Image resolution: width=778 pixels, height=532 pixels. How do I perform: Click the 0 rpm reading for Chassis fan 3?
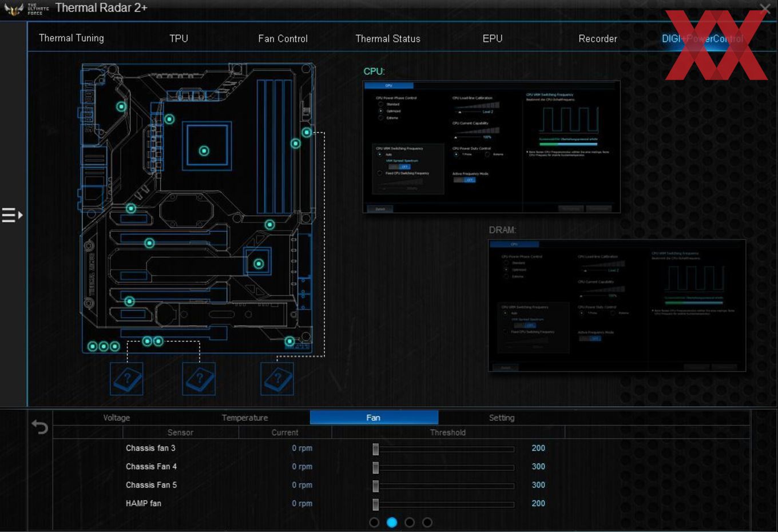pos(302,448)
